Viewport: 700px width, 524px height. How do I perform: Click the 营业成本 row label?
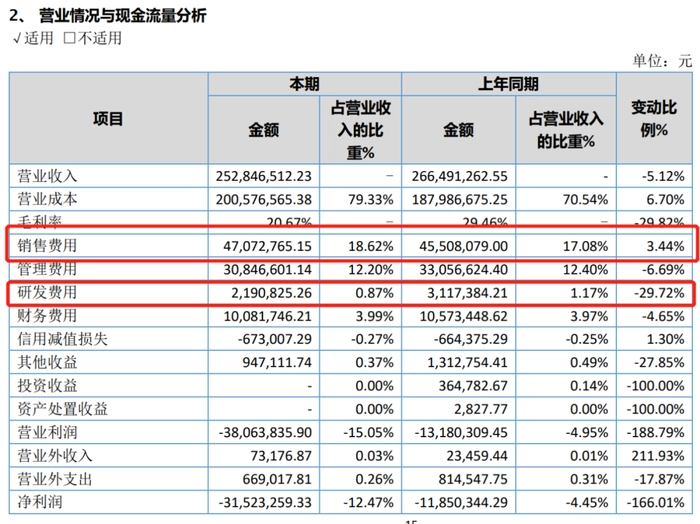click(x=47, y=199)
